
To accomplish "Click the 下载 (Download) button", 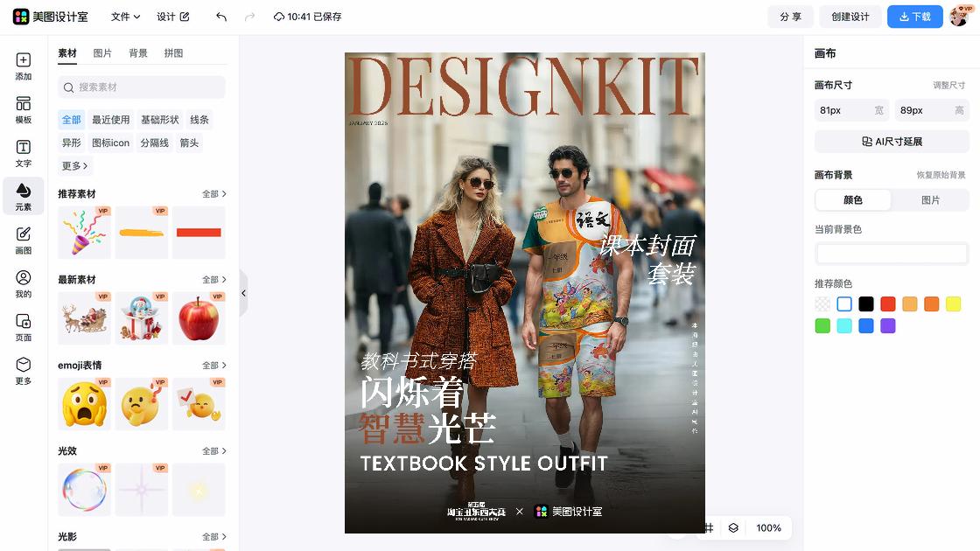I will coord(914,16).
